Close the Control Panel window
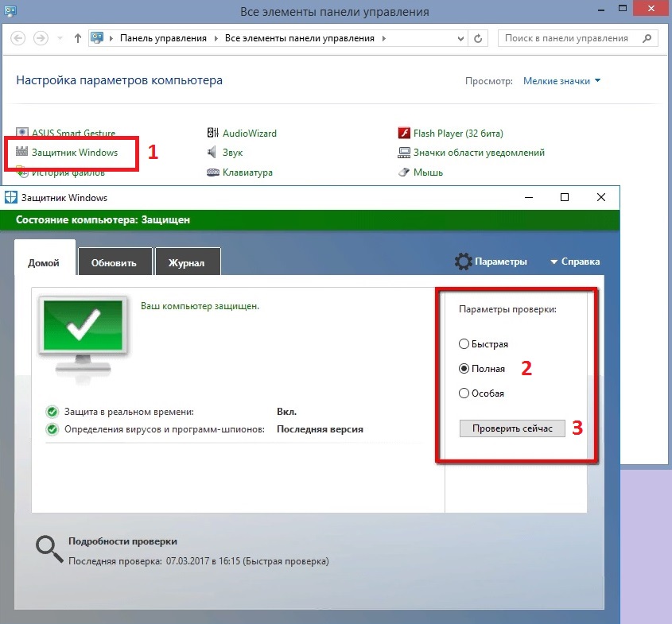This screenshot has width=672, height=624. pyautogui.click(x=651, y=8)
